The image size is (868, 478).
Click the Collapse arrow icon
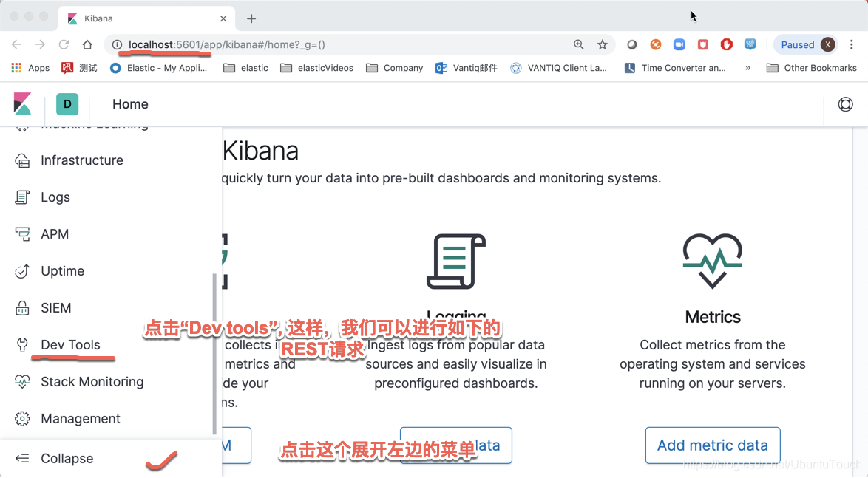coord(22,458)
